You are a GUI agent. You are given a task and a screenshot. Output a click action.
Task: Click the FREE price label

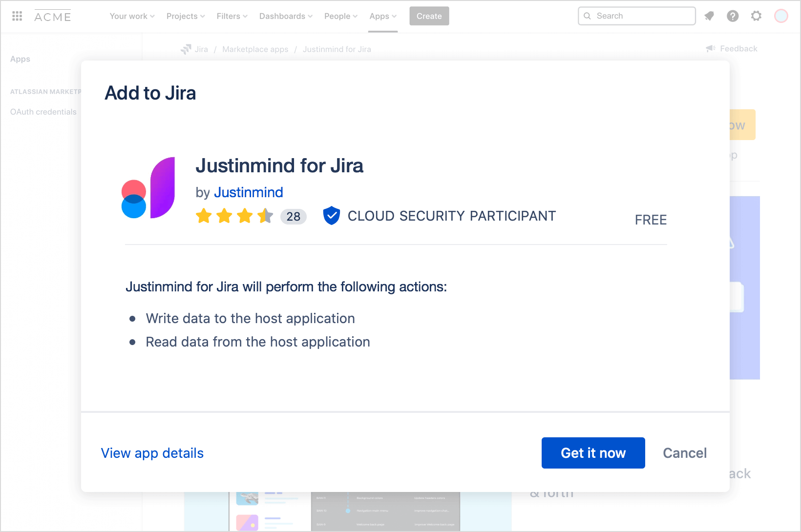(651, 220)
